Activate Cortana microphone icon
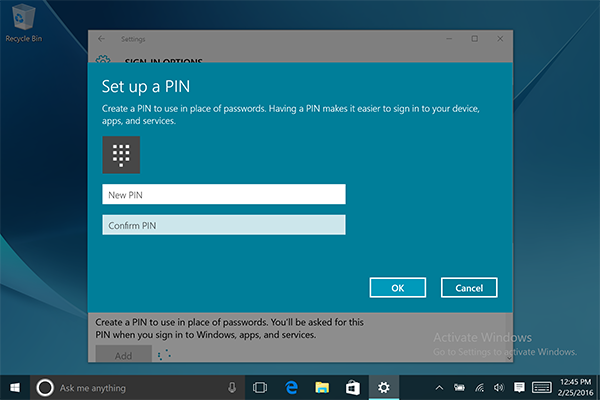The image size is (600, 400). [x=232, y=388]
